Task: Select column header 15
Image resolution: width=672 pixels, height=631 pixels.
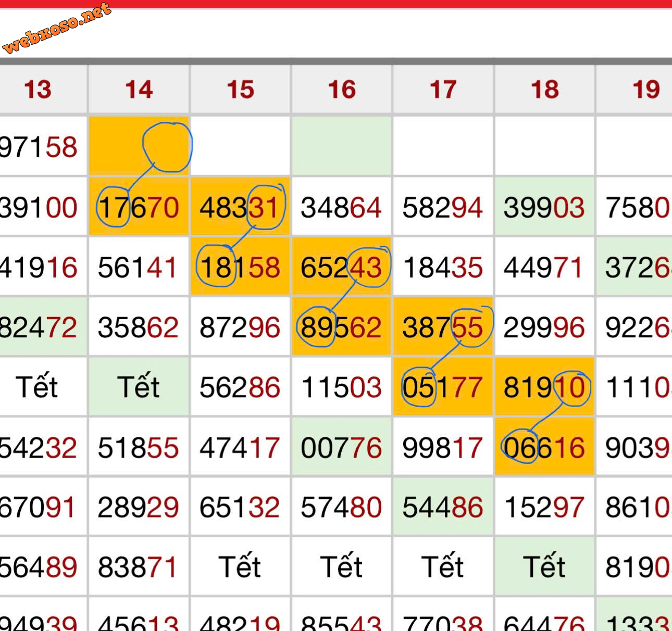Action: click(240, 89)
